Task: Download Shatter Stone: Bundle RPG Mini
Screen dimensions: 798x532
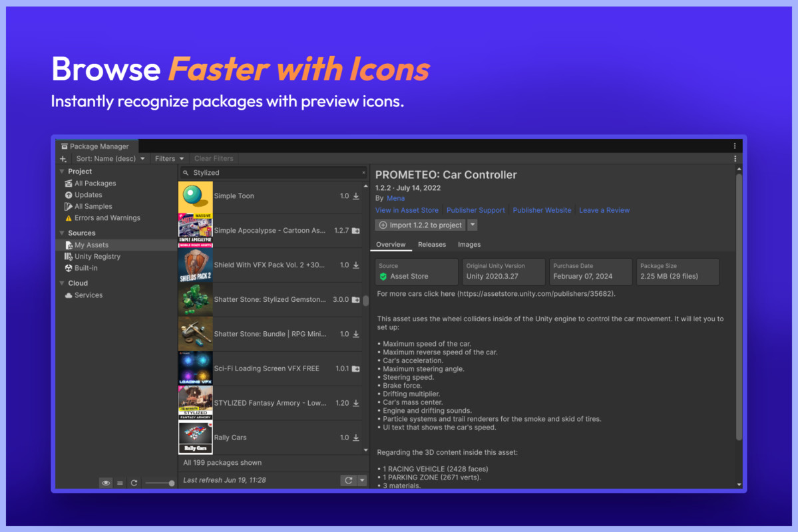Action: (356, 334)
